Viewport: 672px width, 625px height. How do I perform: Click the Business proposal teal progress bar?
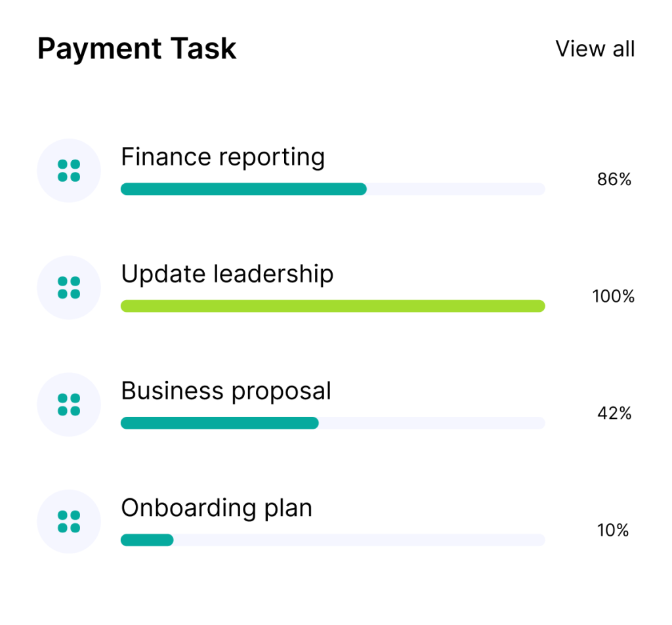219,423
